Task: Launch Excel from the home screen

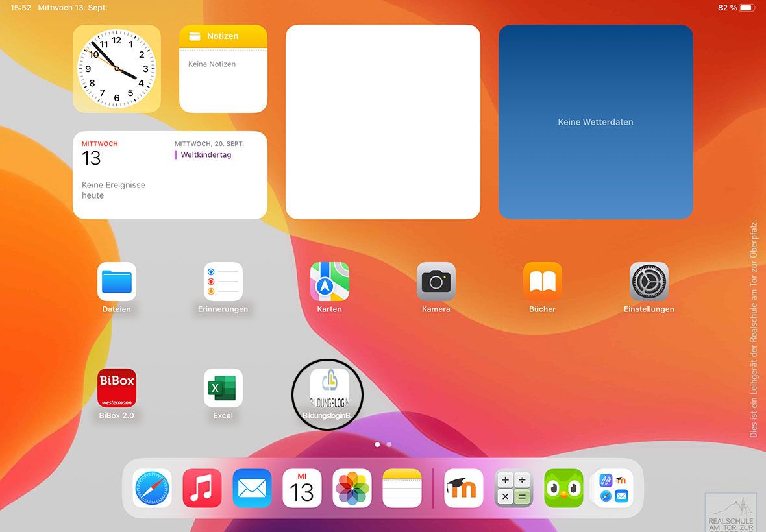Action: [223, 388]
